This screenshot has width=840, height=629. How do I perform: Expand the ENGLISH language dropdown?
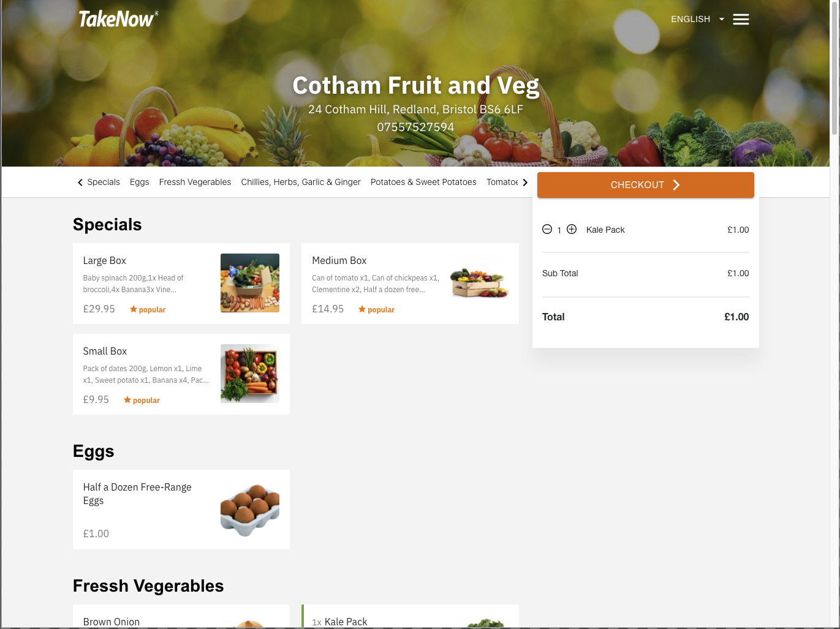coord(697,19)
